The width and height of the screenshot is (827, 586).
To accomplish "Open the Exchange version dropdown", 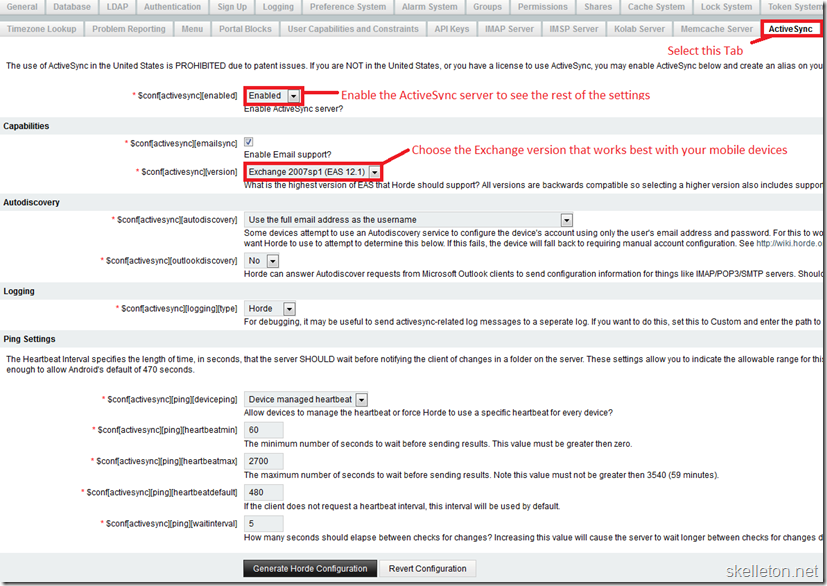I will coord(313,172).
